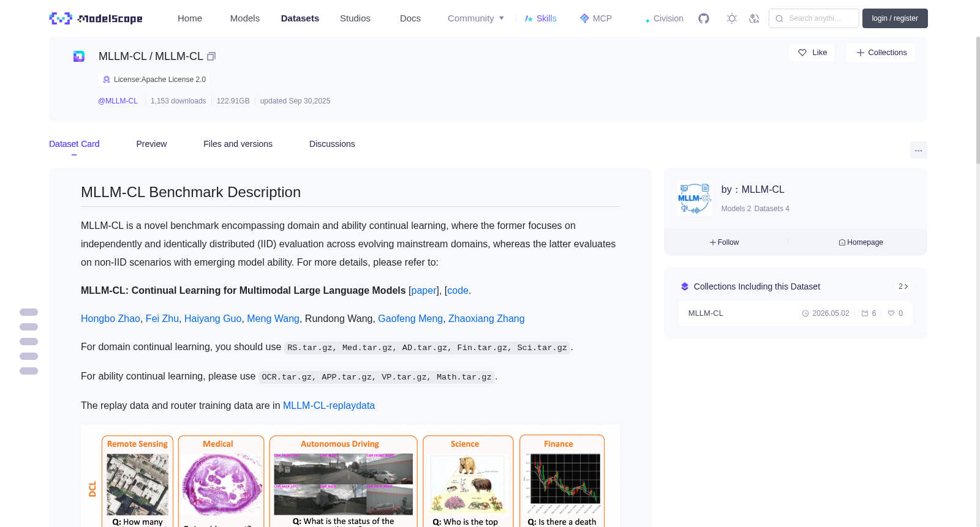Click the "License:Apache License 2.0" label

pyautogui.click(x=160, y=80)
